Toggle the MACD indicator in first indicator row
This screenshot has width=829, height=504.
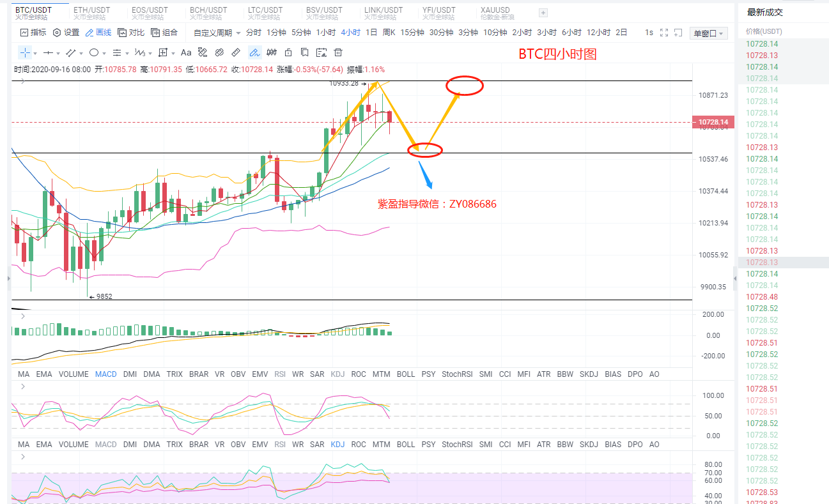coord(105,374)
